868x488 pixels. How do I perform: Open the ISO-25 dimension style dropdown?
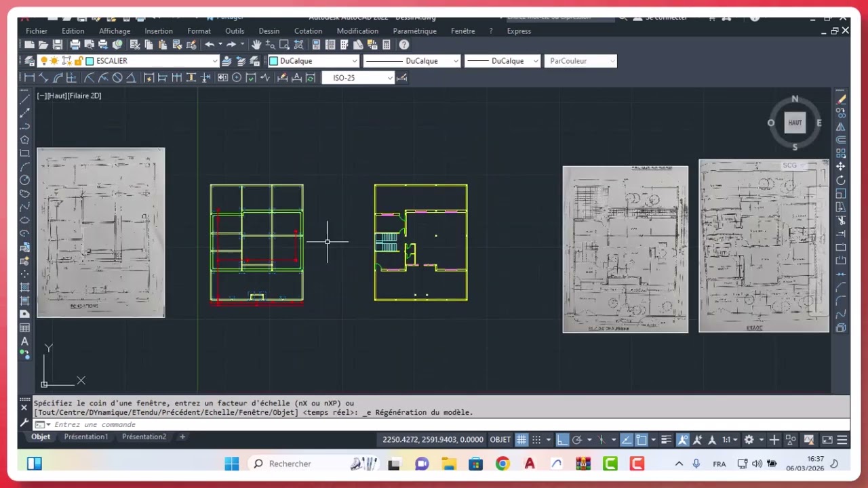click(x=390, y=78)
